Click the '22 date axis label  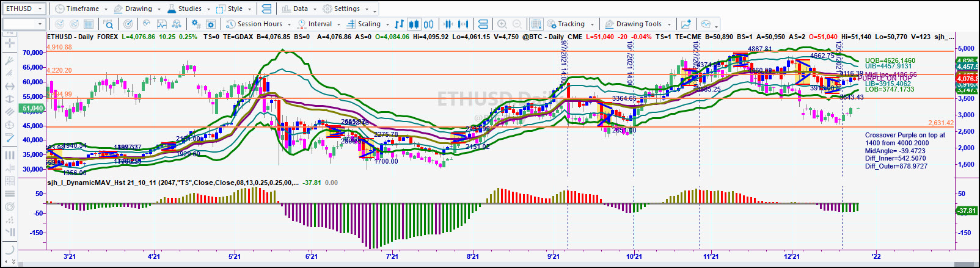pyautogui.click(x=876, y=256)
